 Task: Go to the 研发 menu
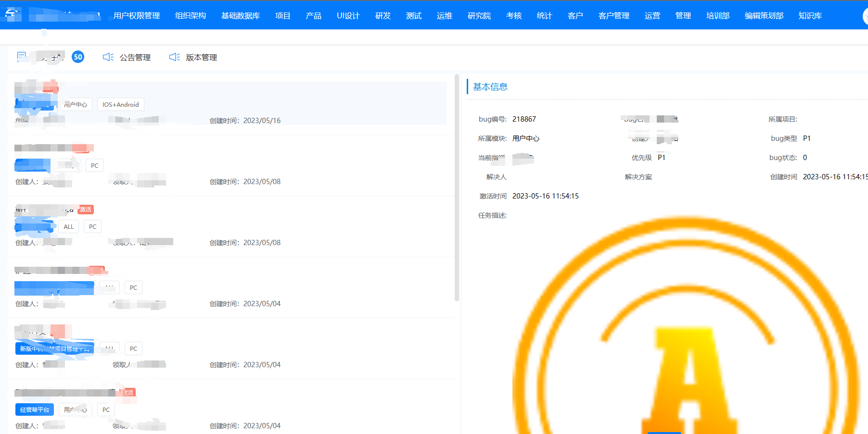pos(383,16)
